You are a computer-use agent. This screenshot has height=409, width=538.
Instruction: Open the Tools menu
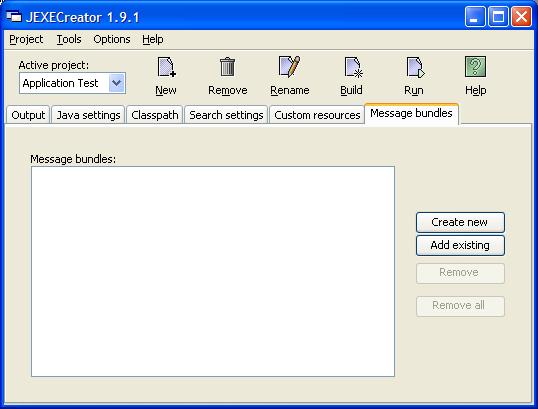pos(69,39)
